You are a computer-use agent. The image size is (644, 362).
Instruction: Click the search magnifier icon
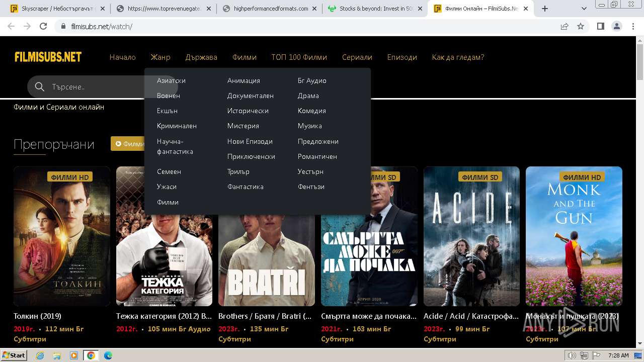tap(40, 87)
